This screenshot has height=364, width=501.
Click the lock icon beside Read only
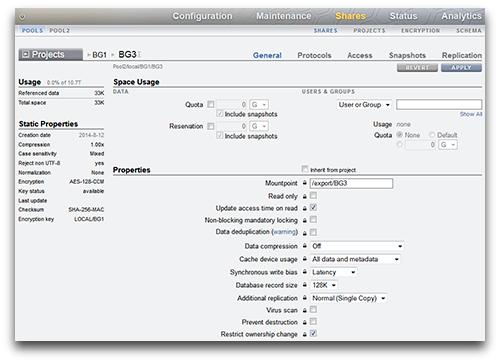(305, 196)
